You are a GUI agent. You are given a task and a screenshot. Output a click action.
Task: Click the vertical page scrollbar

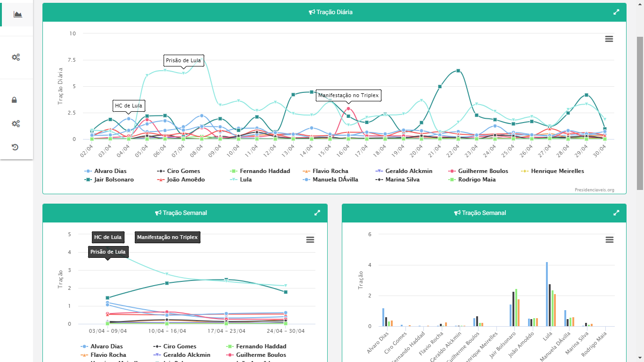click(x=640, y=113)
